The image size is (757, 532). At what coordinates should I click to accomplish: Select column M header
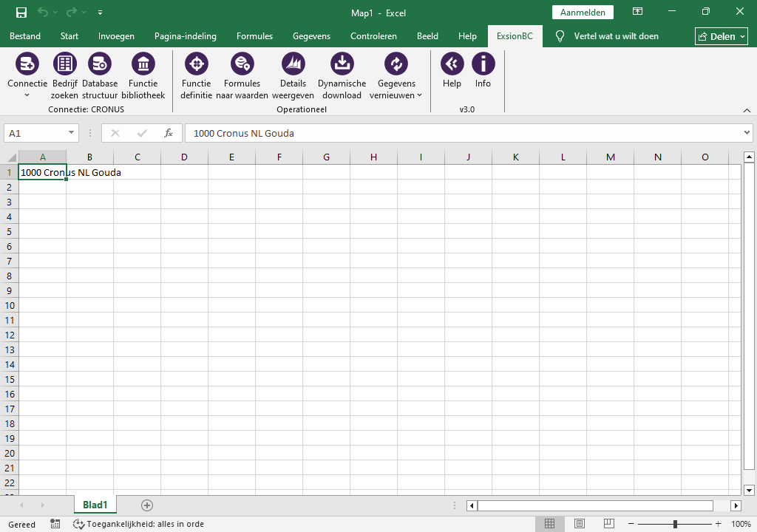(x=610, y=157)
